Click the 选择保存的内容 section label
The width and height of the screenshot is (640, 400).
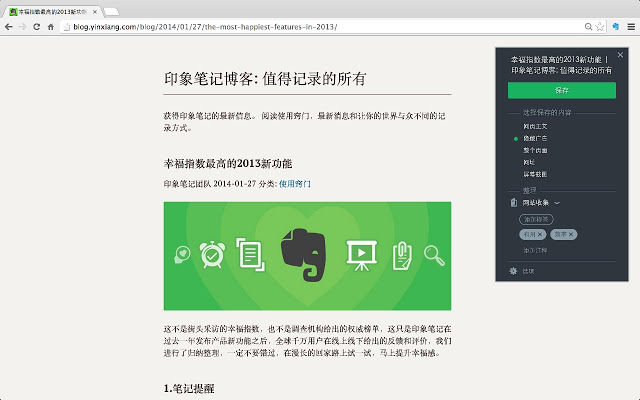pyautogui.click(x=547, y=113)
